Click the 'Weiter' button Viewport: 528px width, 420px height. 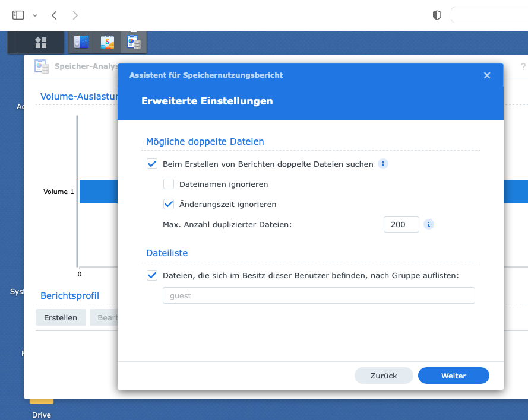453,376
